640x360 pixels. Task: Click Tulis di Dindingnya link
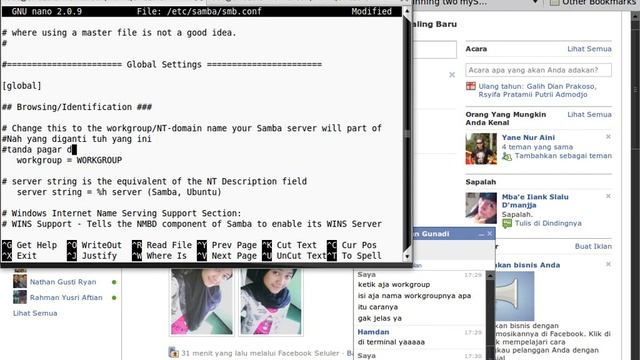click(548, 223)
